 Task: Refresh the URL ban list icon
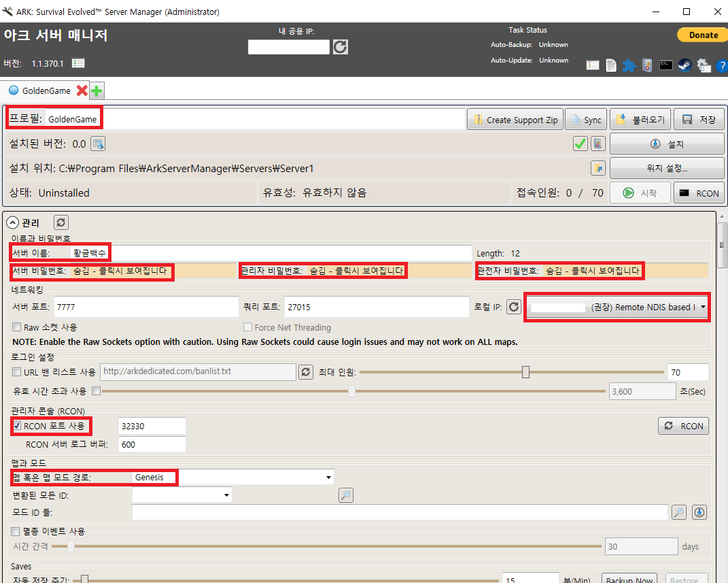tap(305, 371)
